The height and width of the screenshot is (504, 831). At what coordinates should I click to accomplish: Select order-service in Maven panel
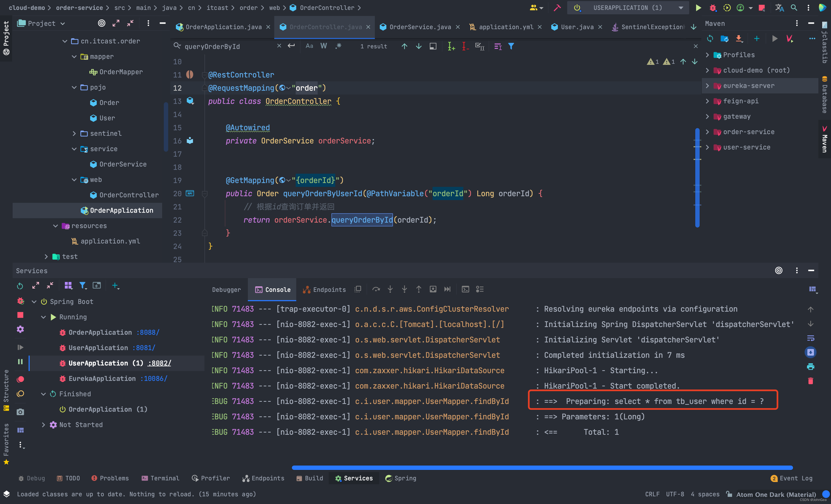pyautogui.click(x=749, y=132)
